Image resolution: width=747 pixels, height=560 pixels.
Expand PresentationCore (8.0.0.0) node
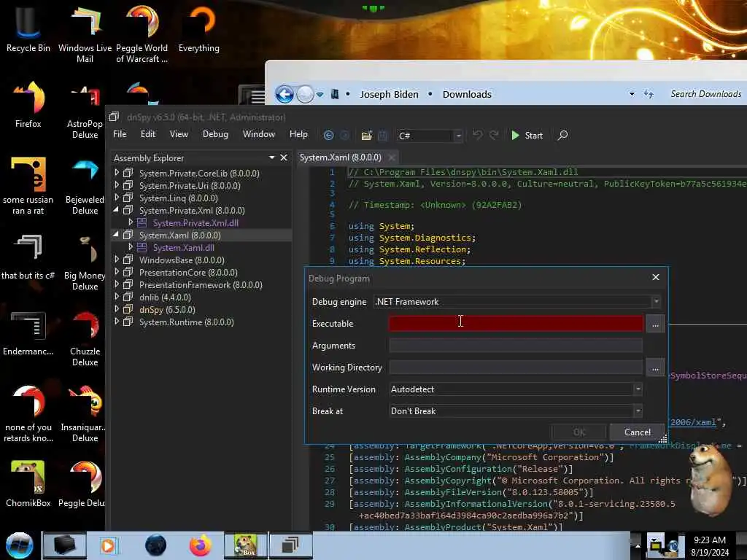117,272
